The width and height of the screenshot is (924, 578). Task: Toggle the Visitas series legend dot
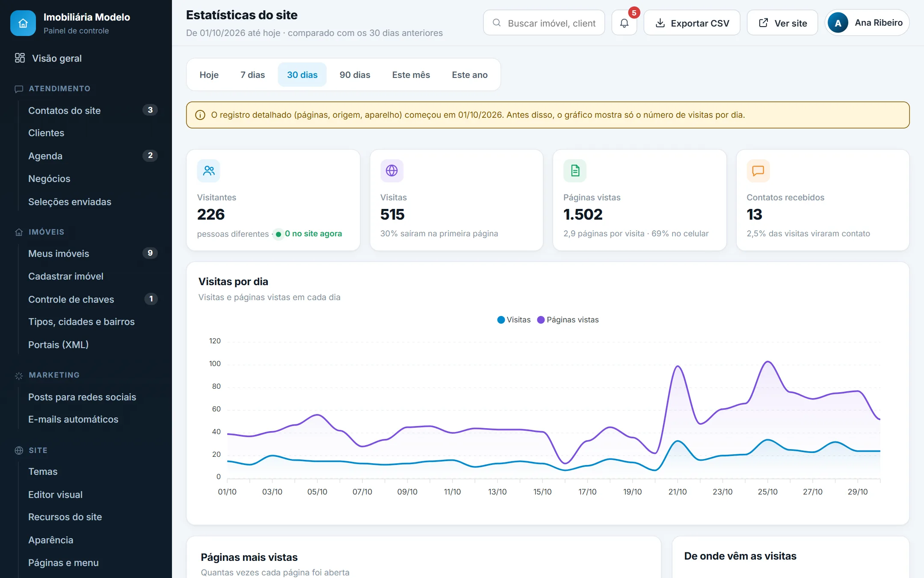(501, 320)
